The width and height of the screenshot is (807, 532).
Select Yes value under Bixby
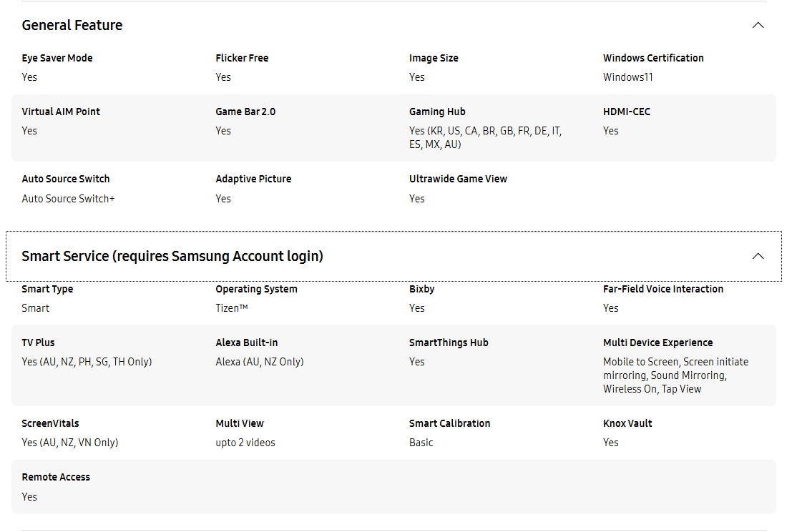tap(417, 308)
